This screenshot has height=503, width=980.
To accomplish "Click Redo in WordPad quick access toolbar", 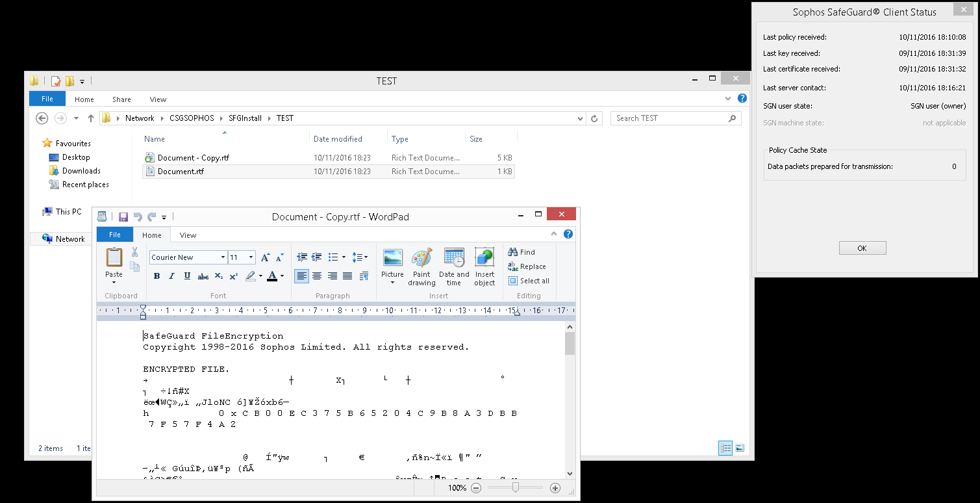I will pyautogui.click(x=151, y=216).
